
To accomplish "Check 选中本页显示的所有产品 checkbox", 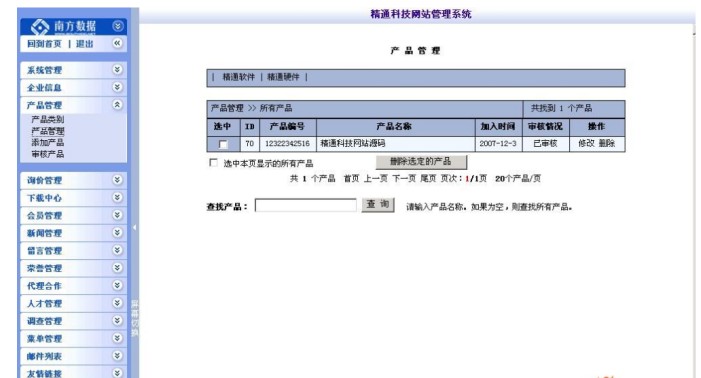I will coord(213,163).
